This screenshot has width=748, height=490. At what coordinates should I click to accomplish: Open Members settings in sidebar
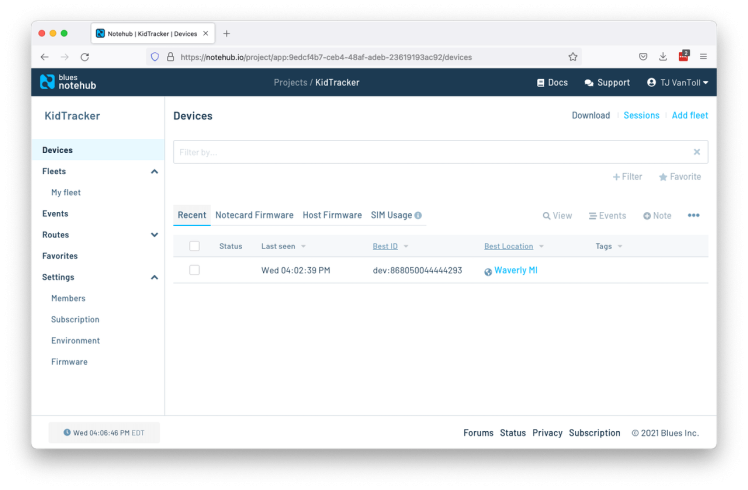pyautogui.click(x=68, y=298)
